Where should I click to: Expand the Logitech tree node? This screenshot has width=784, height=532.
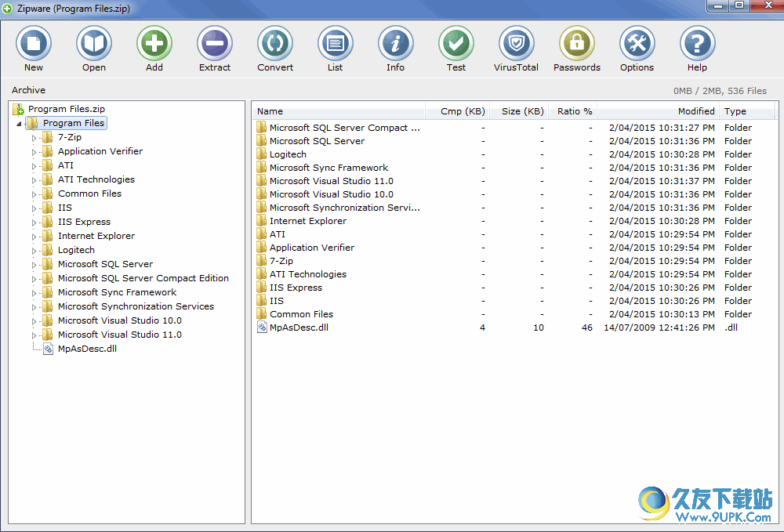(x=34, y=251)
